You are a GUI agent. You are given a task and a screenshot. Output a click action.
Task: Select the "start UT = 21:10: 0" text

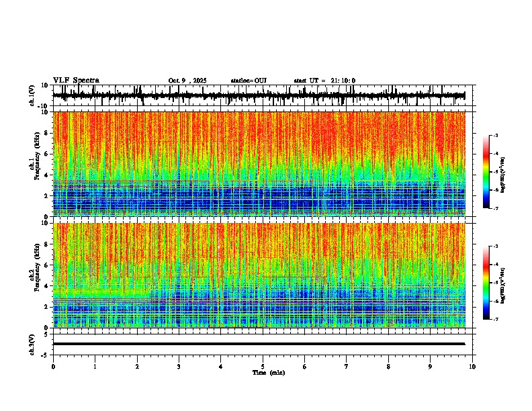pos(324,81)
